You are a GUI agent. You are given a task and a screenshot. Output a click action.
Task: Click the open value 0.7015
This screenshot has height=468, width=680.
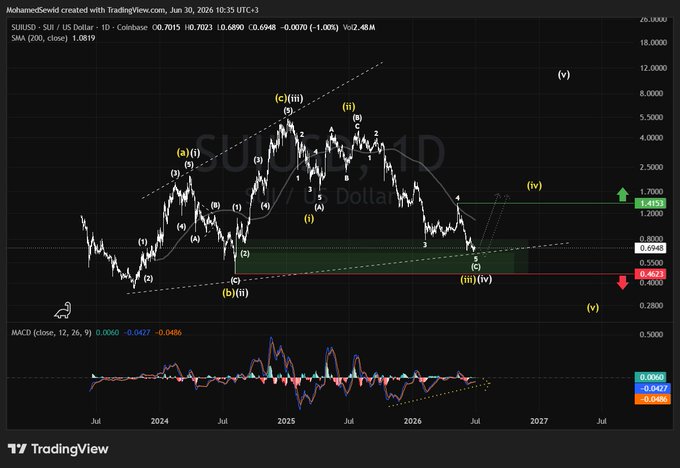coord(166,27)
